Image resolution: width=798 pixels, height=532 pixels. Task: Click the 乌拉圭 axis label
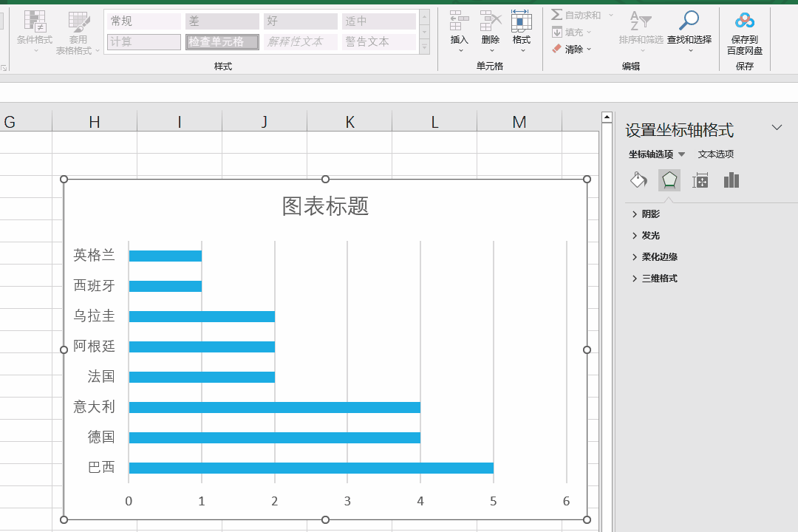point(94,316)
